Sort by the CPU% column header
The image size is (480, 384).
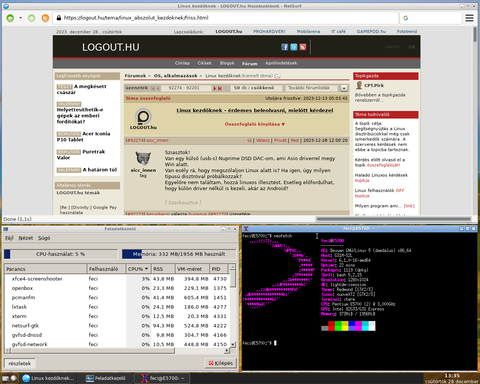pyautogui.click(x=138, y=269)
